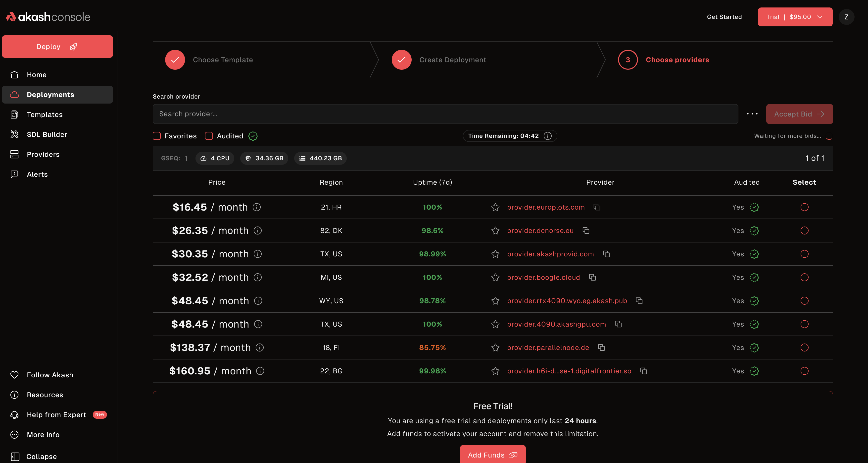868x463 pixels.
Task: Copy provider.boogle.cloud address
Action: pyautogui.click(x=592, y=277)
